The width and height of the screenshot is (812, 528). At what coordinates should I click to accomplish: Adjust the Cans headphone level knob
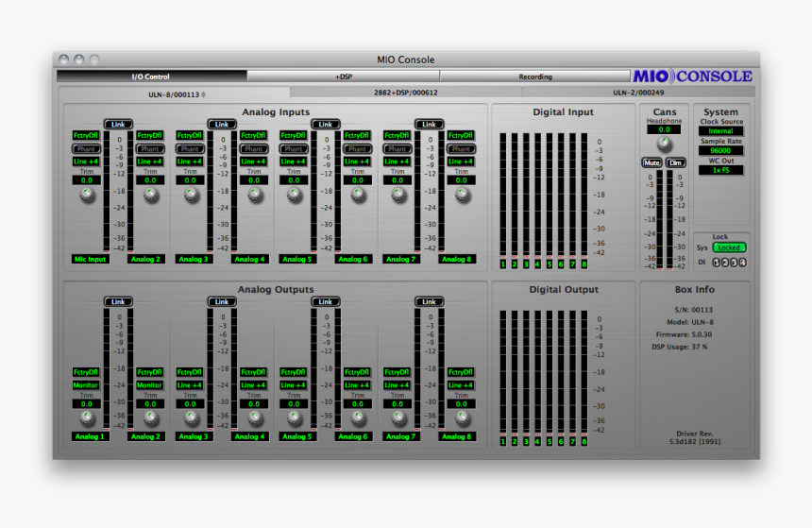click(665, 144)
